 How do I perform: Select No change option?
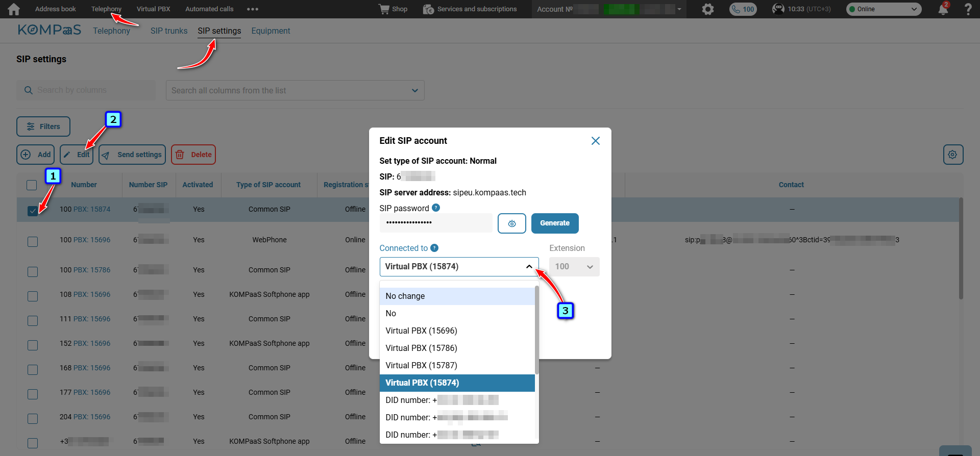[x=457, y=296]
